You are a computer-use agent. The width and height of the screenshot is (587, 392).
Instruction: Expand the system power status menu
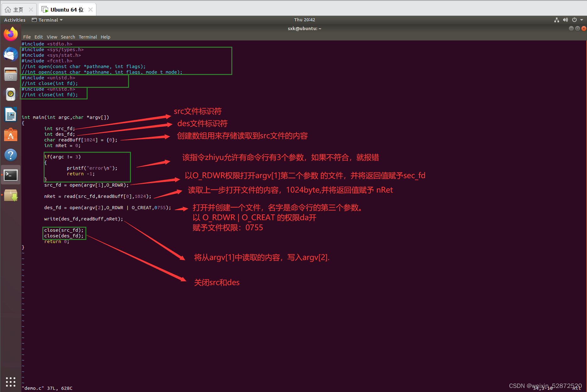(x=574, y=19)
